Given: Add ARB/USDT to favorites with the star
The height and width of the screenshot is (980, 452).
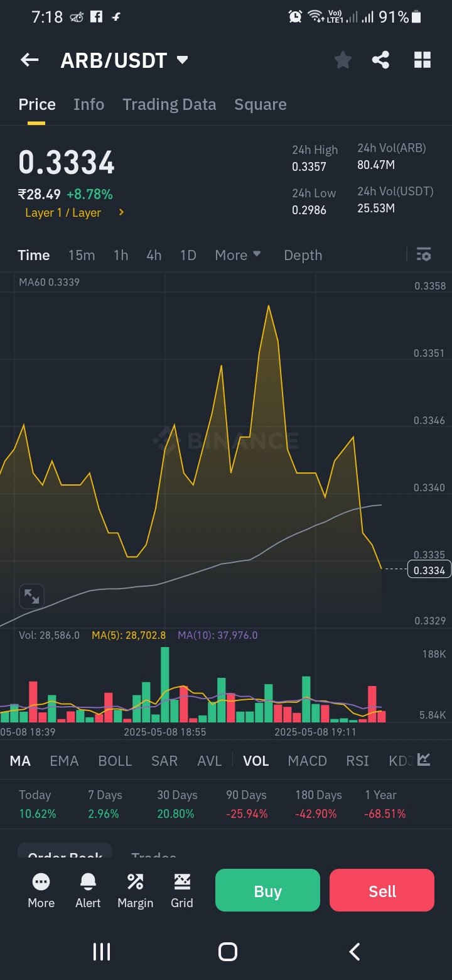Looking at the screenshot, I should point(343,60).
